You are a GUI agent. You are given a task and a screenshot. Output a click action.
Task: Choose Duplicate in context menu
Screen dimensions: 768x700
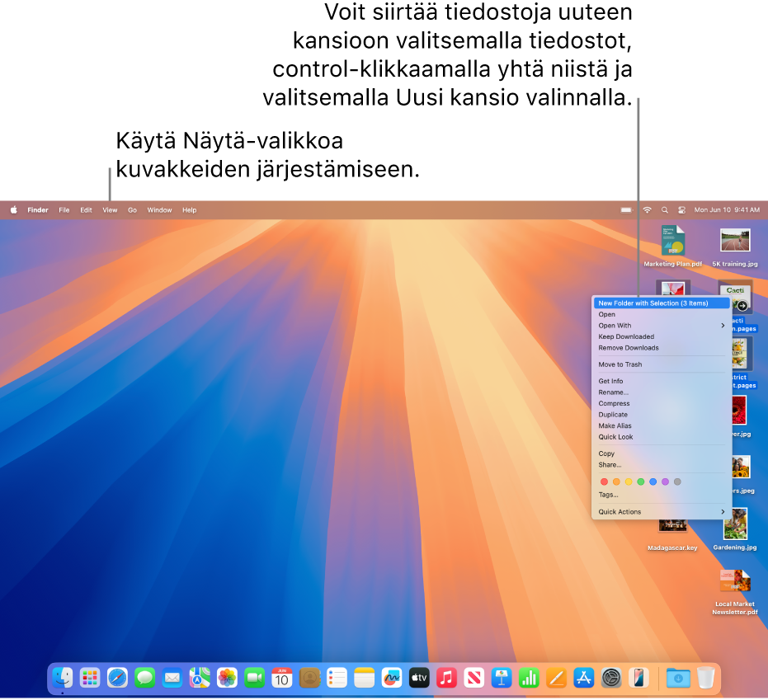coord(662,415)
